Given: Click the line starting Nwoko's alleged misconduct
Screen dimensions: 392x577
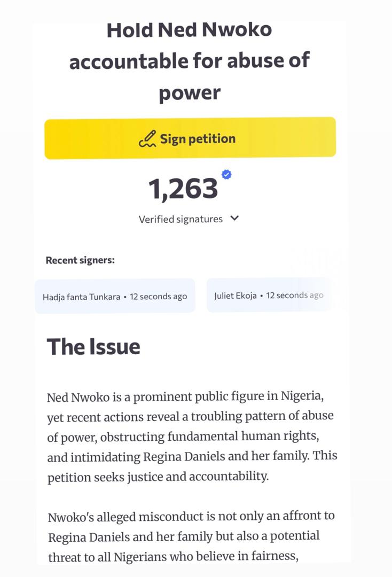Looking at the screenshot, I should 191,517.
